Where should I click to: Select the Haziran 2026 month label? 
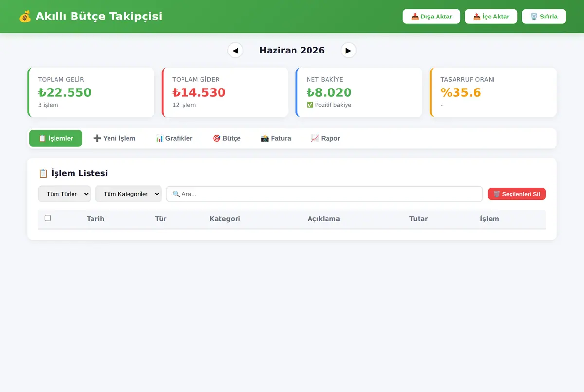[x=292, y=50]
